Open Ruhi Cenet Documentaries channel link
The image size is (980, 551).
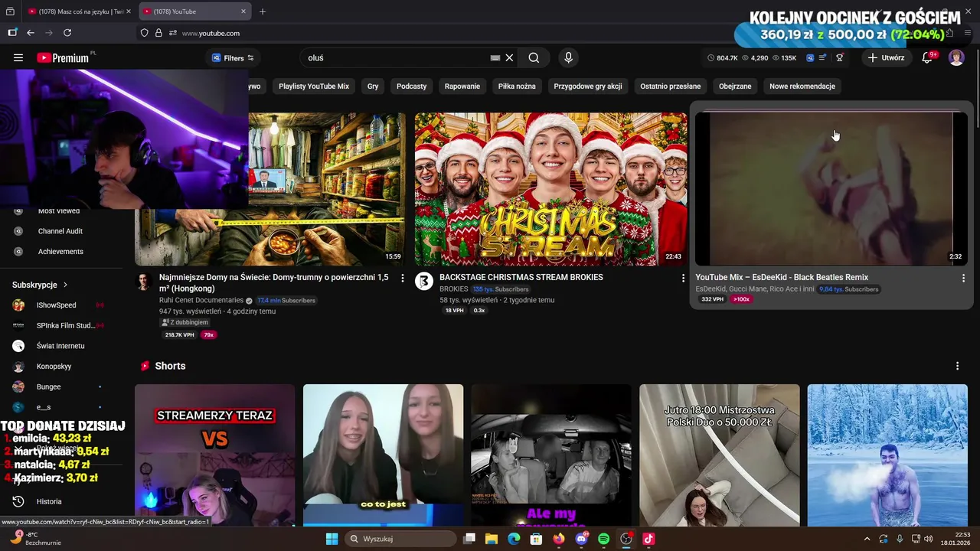[201, 300]
